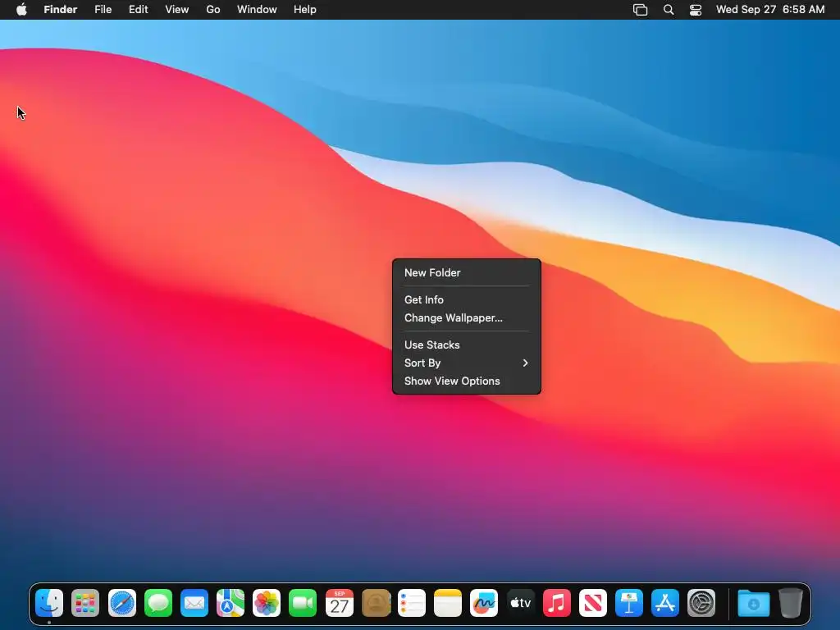Launch Safari from the Dock
This screenshot has width=840, height=630.
(x=121, y=603)
